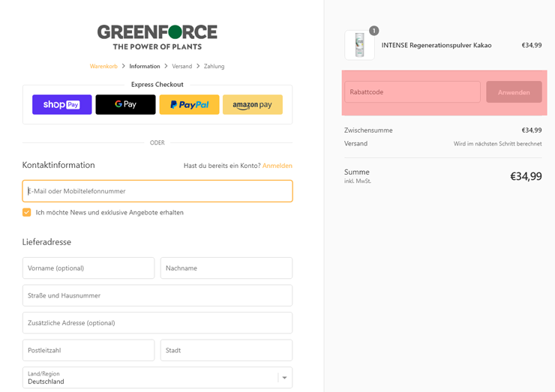
Task: Check out using PayPal button
Action: pos(189,104)
